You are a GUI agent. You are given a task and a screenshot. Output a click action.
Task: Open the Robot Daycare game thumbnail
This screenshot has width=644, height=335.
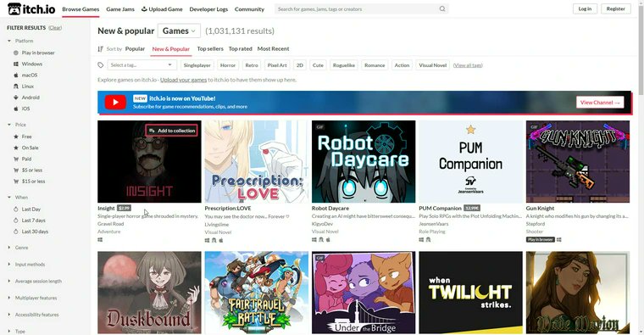364,161
